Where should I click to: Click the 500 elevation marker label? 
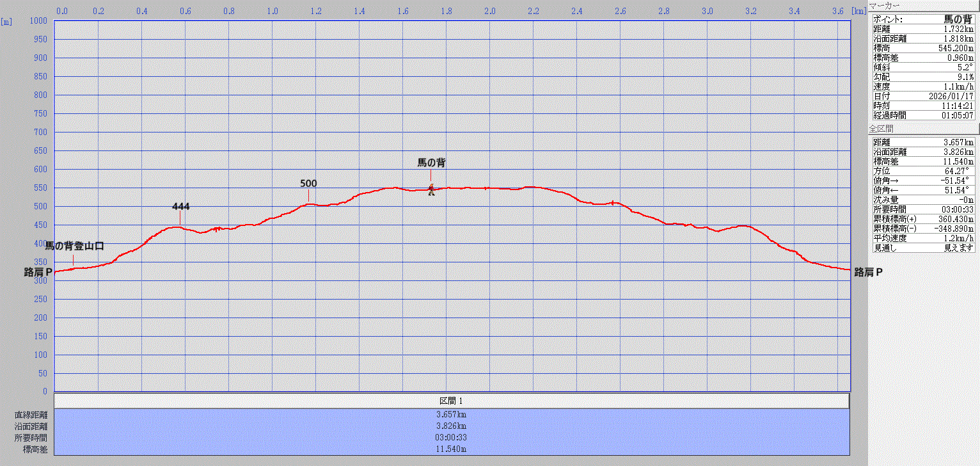tap(308, 184)
